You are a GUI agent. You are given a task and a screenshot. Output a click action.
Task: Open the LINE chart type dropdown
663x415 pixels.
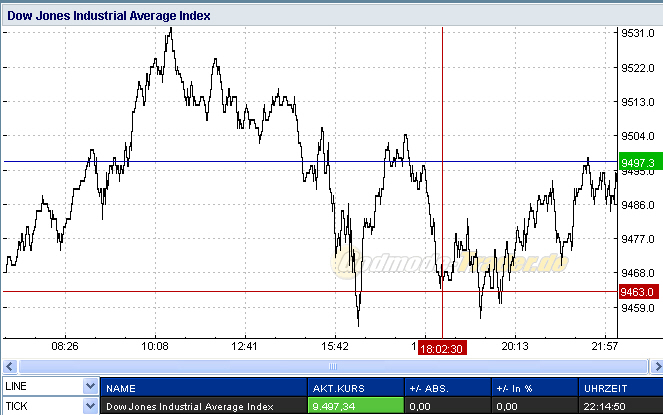[x=90, y=386]
